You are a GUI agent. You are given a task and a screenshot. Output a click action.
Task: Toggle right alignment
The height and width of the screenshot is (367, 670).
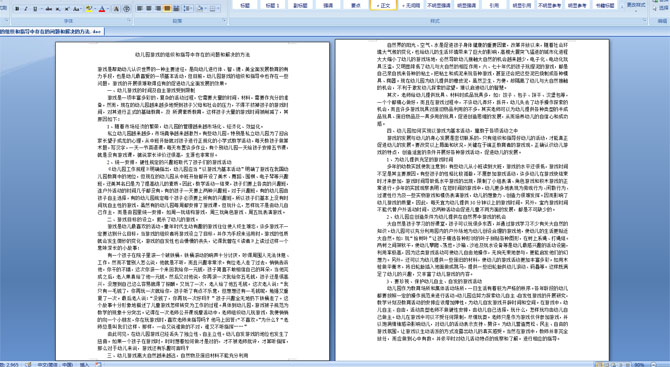point(158,9)
